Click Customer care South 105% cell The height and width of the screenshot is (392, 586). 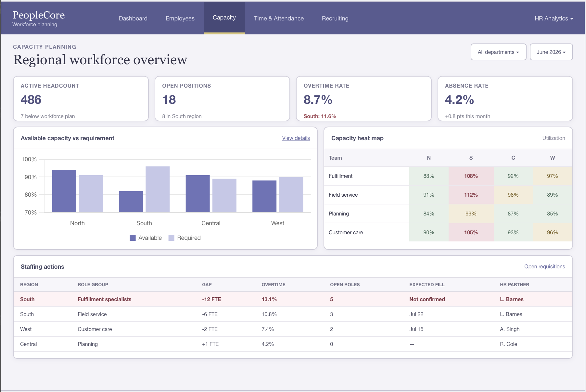point(471,232)
